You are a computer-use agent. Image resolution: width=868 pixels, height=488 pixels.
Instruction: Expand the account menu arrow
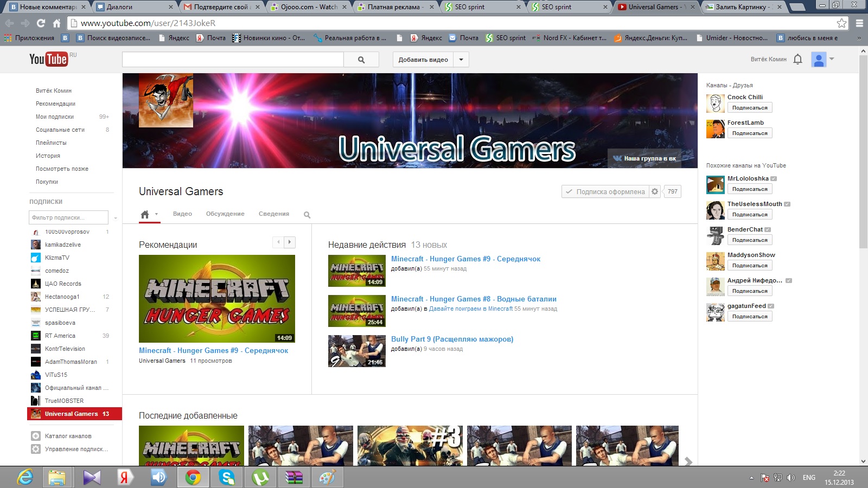pos(832,59)
